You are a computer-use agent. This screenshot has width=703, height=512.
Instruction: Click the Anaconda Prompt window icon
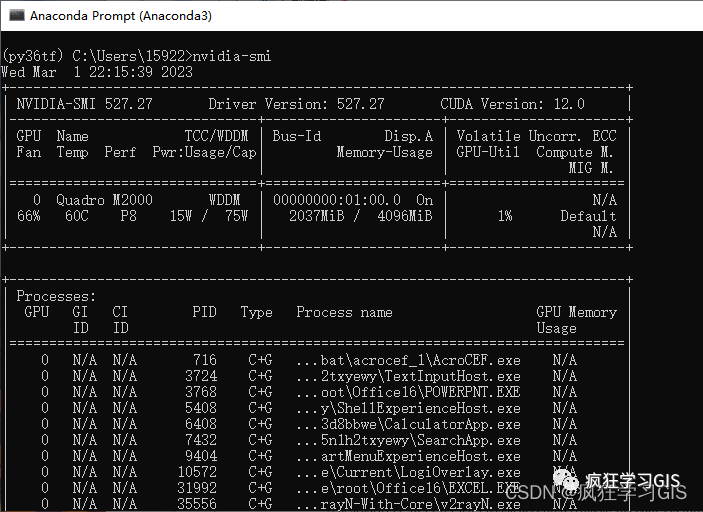(17, 16)
